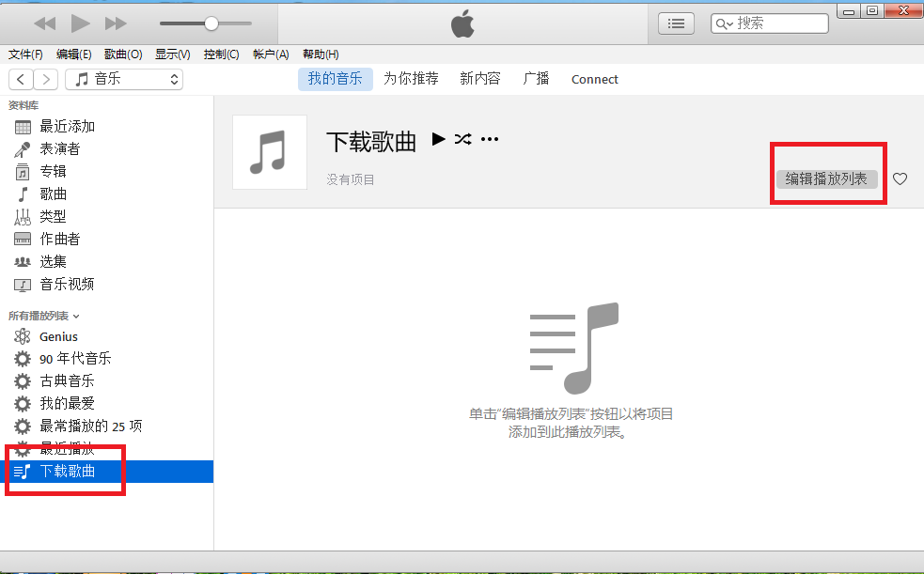Click the gear icon beside 最常播放的 25 项

click(23, 427)
